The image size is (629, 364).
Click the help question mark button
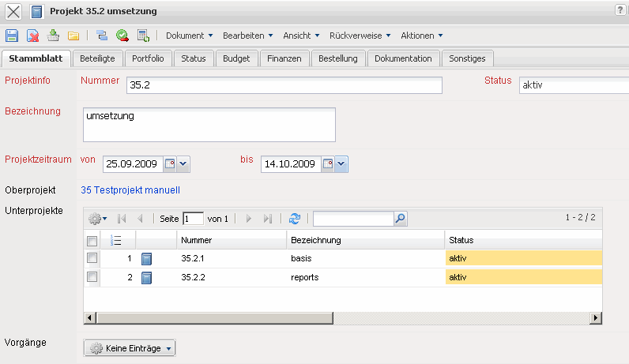click(x=620, y=9)
